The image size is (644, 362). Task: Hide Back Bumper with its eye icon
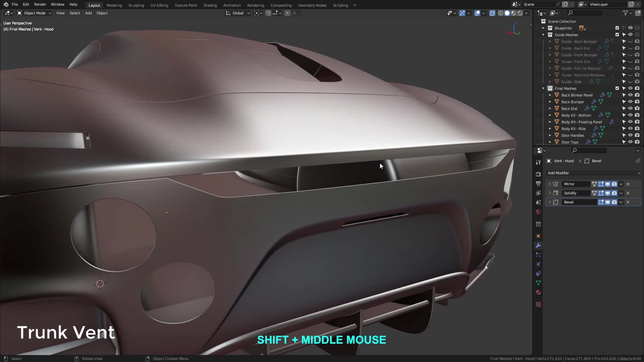[630, 102]
